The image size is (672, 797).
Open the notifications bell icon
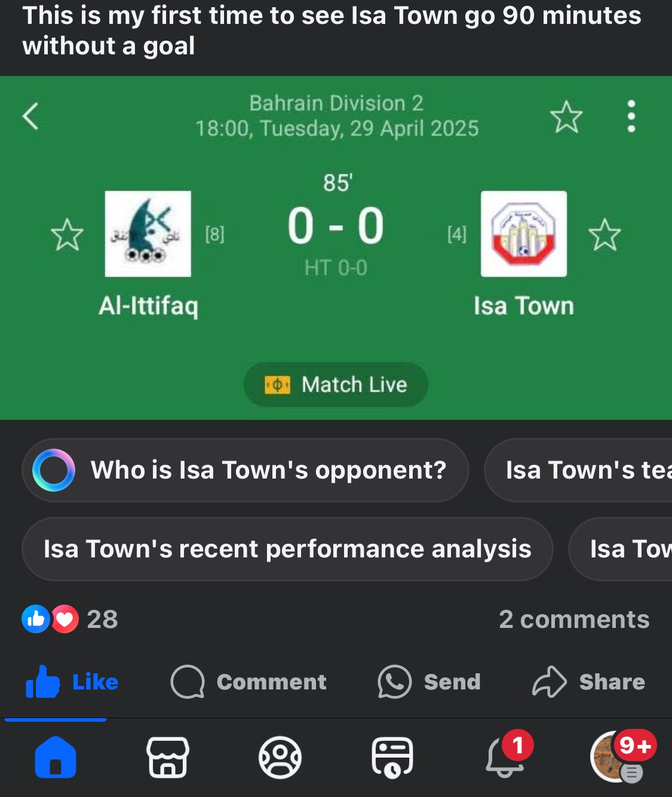(x=505, y=757)
